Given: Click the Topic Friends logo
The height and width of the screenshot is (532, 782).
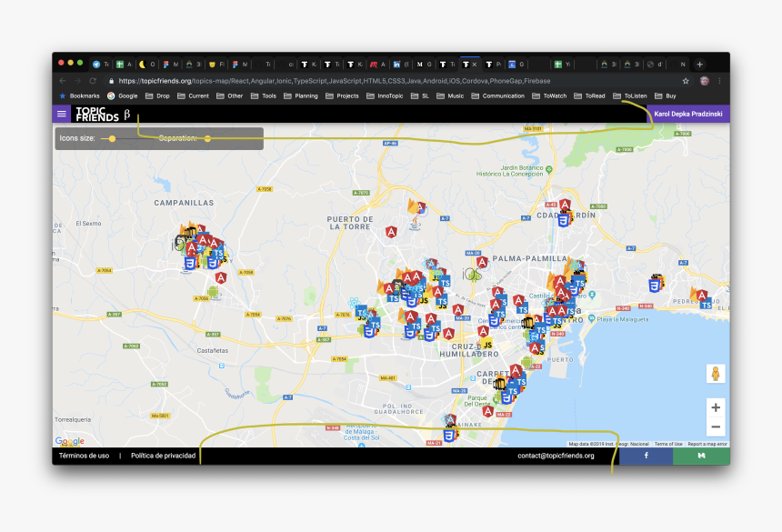Looking at the screenshot, I should tap(98, 115).
